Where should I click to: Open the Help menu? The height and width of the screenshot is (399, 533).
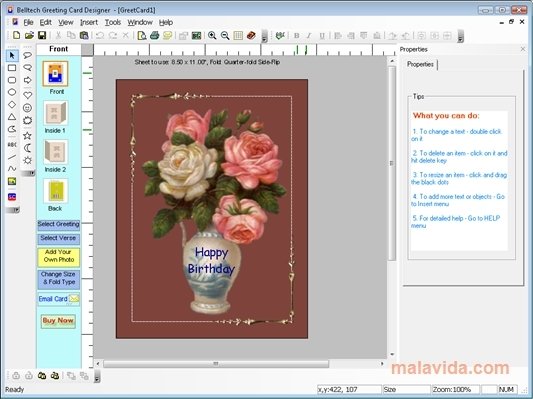click(x=166, y=22)
